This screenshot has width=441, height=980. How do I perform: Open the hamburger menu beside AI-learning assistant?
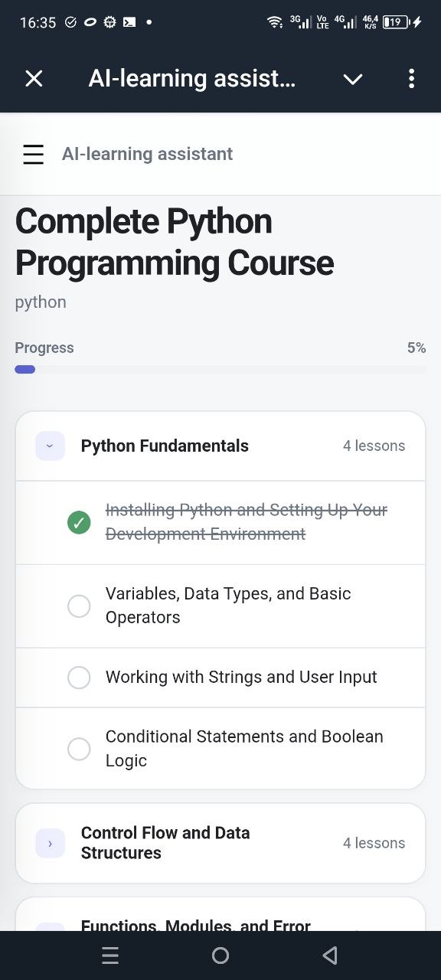click(34, 154)
